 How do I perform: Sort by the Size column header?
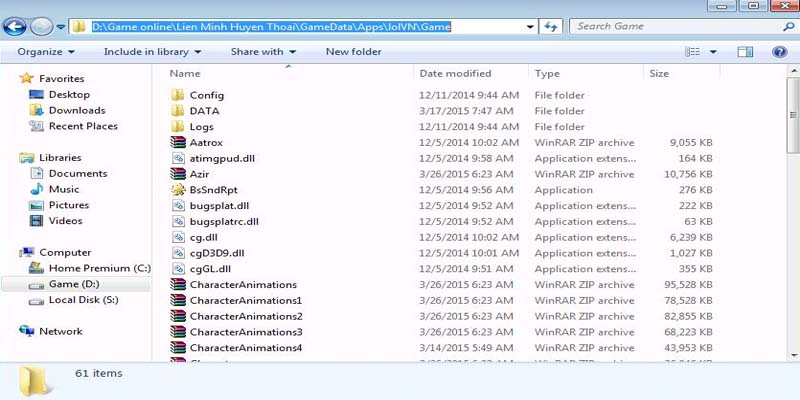click(659, 74)
